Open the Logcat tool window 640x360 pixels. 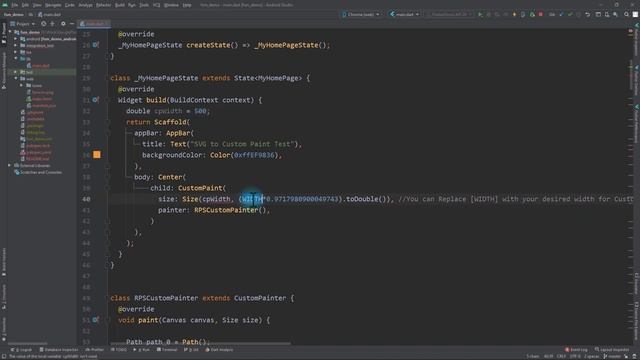21,350
